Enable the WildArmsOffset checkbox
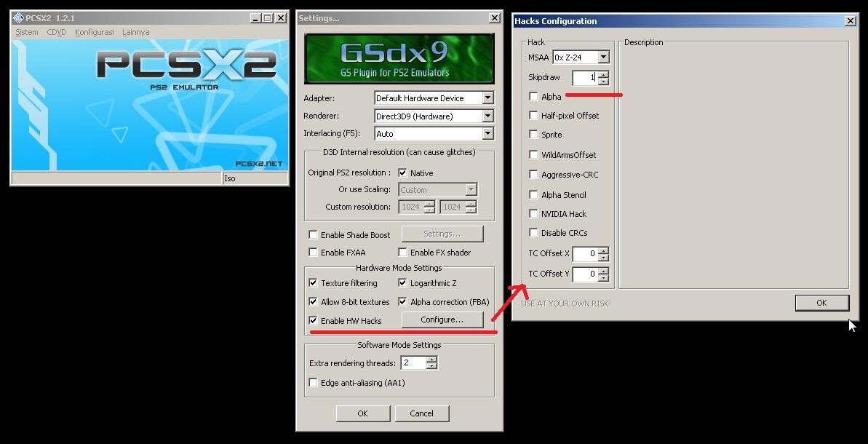Screen dimensions: 868x444 (x=533, y=154)
